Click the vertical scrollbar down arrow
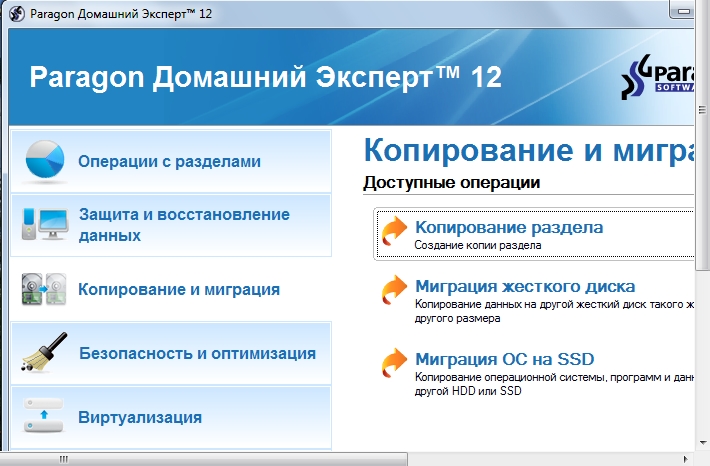This screenshot has height=466, width=710. [x=703, y=442]
